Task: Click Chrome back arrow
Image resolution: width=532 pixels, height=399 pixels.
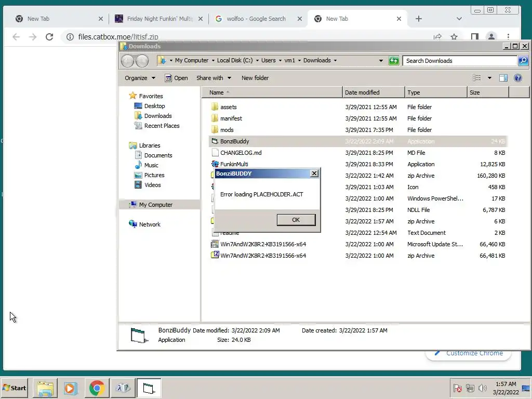Action: [x=16, y=37]
